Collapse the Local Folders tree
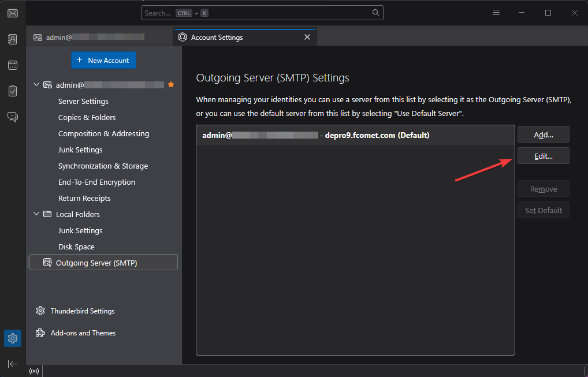This screenshot has width=588, height=377. point(36,214)
